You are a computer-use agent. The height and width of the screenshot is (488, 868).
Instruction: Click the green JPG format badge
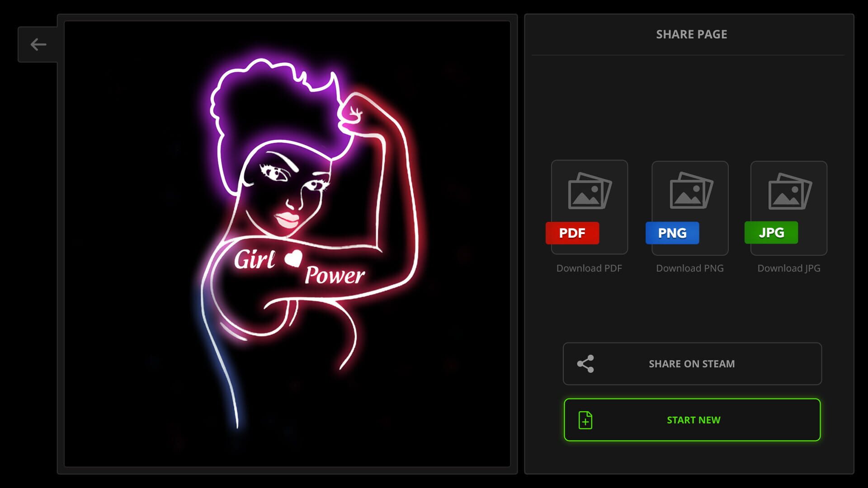click(x=771, y=233)
